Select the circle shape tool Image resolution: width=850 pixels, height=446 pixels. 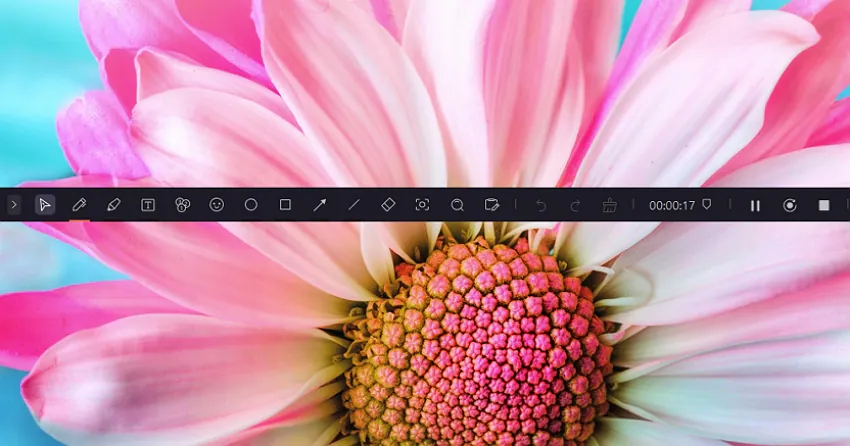[x=251, y=205]
